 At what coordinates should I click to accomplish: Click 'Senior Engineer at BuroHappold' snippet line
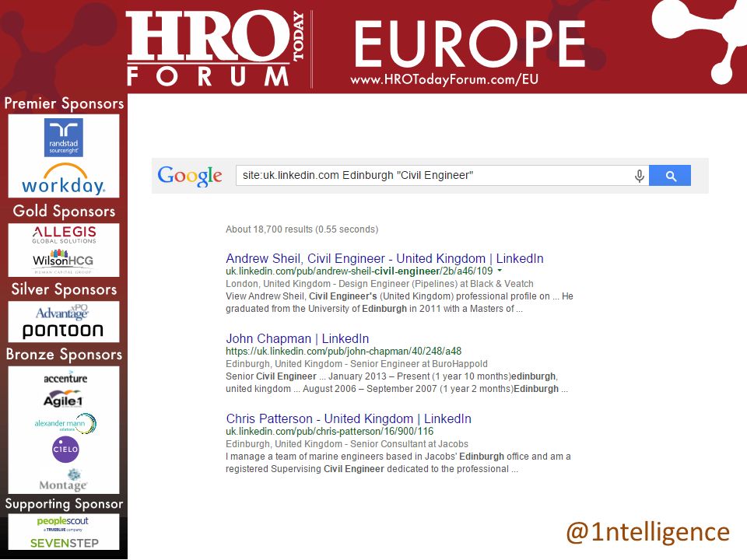coord(419,364)
